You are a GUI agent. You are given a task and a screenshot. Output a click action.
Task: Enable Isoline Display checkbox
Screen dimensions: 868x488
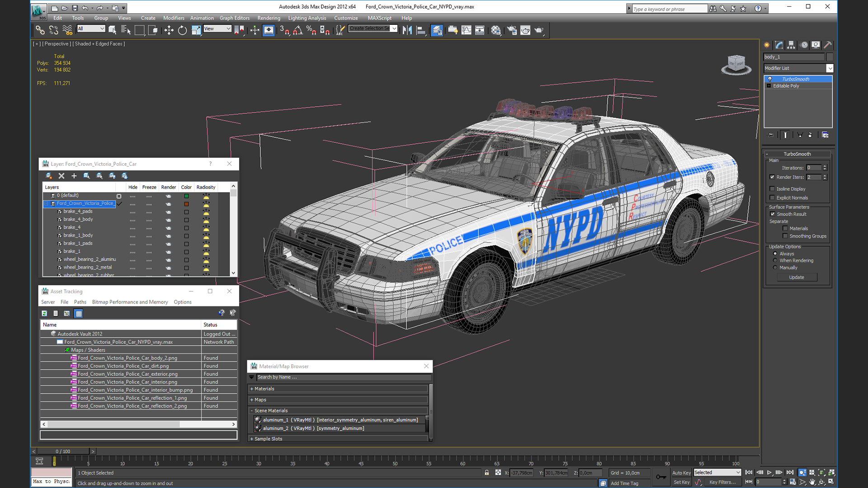coord(772,189)
